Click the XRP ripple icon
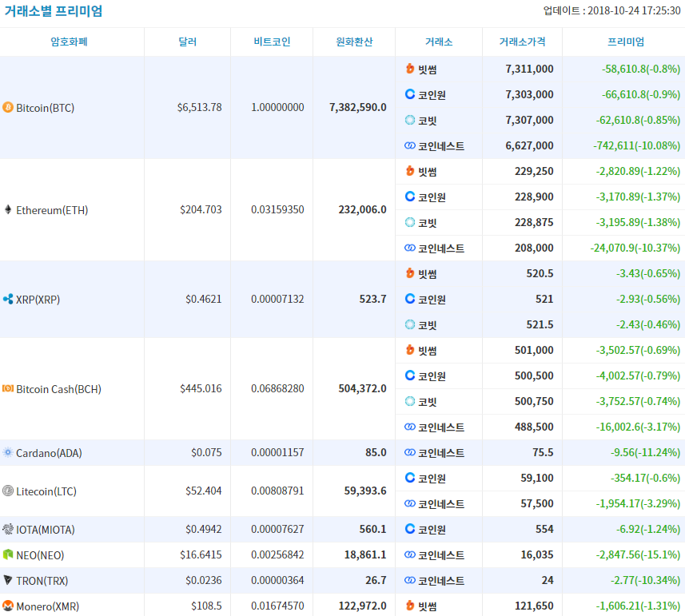This screenshot has height=616, width=685. pyautogui.click(x=8, y=299)
